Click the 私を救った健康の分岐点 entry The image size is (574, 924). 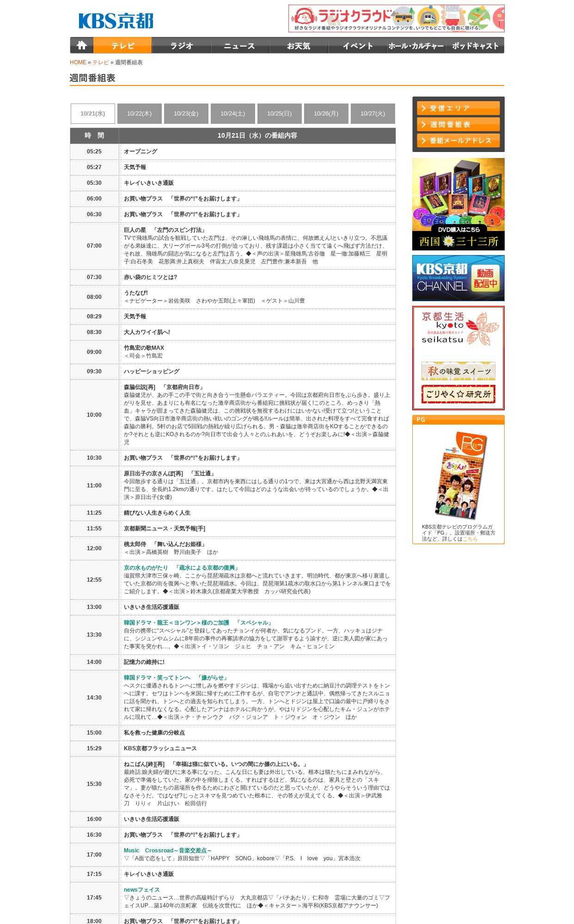tap(154, 733)
